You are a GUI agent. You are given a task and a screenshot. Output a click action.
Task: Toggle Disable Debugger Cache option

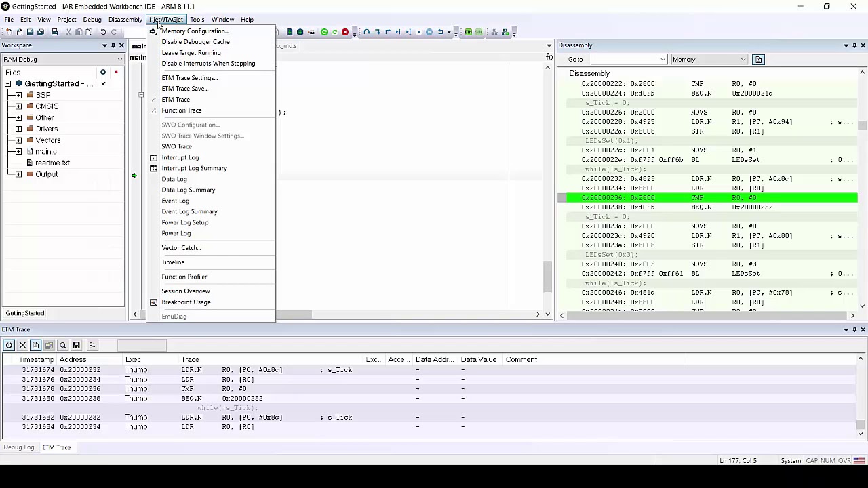195,42
